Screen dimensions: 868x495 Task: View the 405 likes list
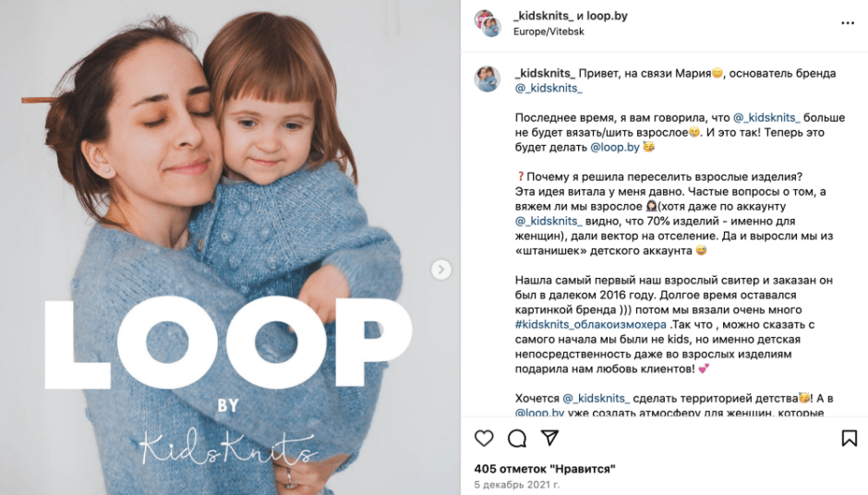pos(545,468)
